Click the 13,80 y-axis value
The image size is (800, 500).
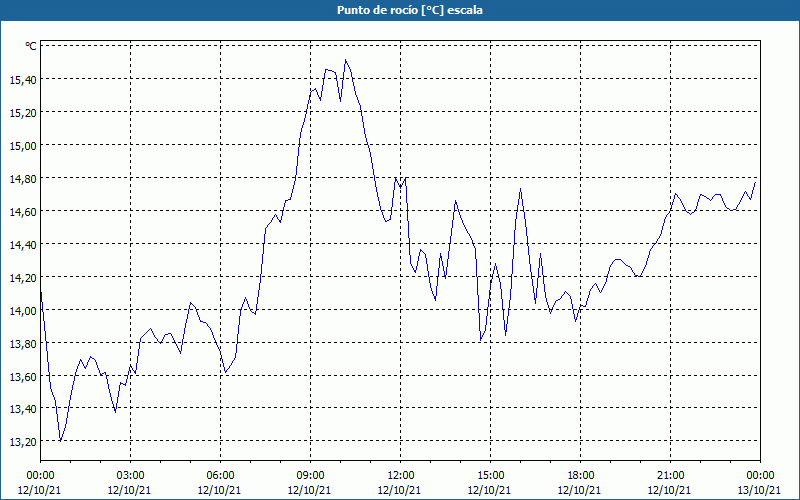click(22, 343)
